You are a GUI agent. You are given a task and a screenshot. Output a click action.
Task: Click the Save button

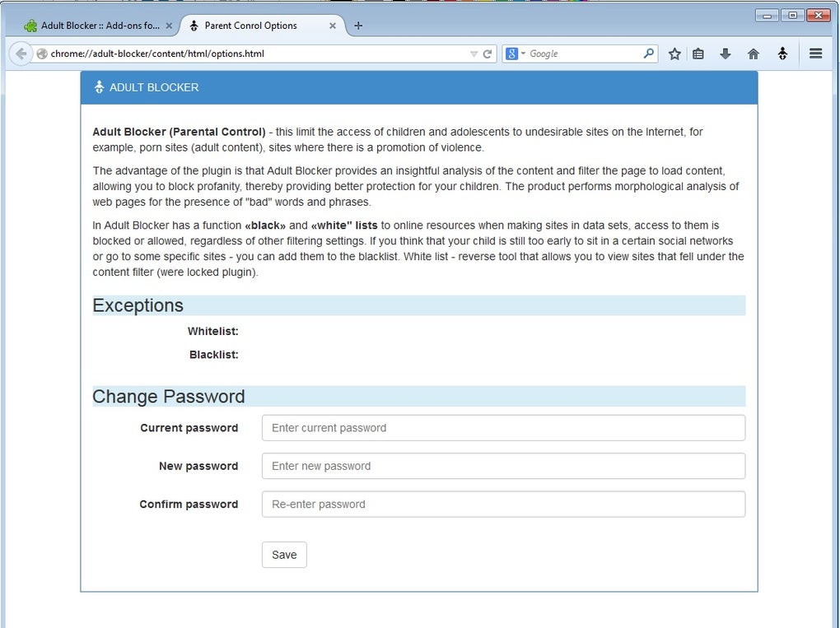(x=284, y=555)
